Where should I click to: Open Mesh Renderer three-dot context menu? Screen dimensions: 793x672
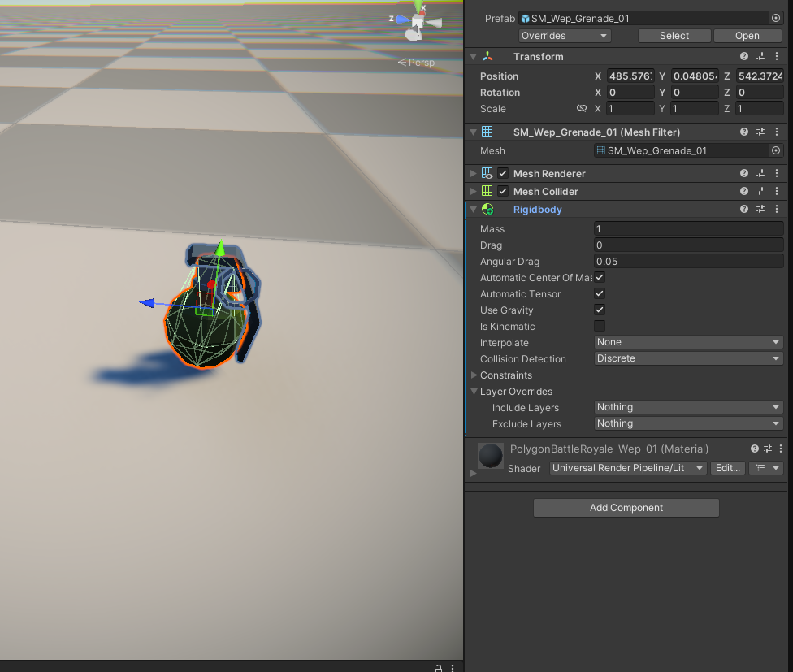click(x=778, y=174)
